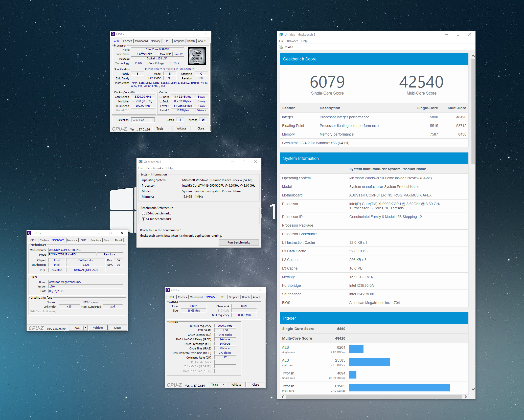
Task: Click the Floating Point row in Geekbench
Action: click(374, 126)
